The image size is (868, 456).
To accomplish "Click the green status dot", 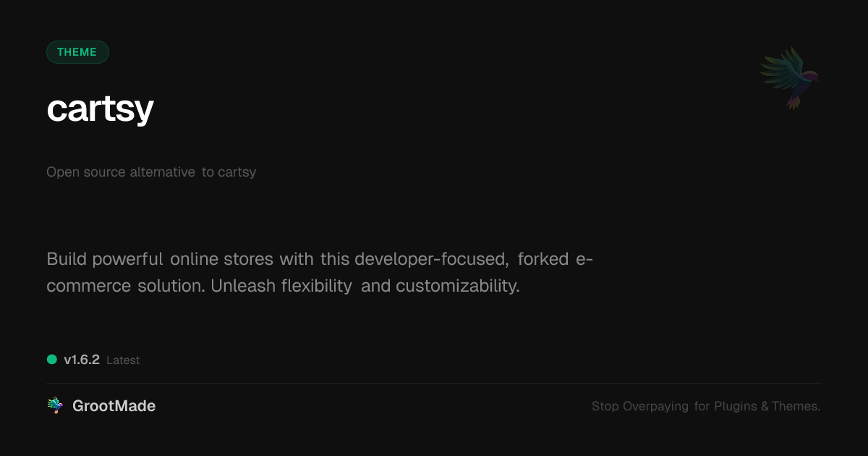I will [x=52, y=359].
